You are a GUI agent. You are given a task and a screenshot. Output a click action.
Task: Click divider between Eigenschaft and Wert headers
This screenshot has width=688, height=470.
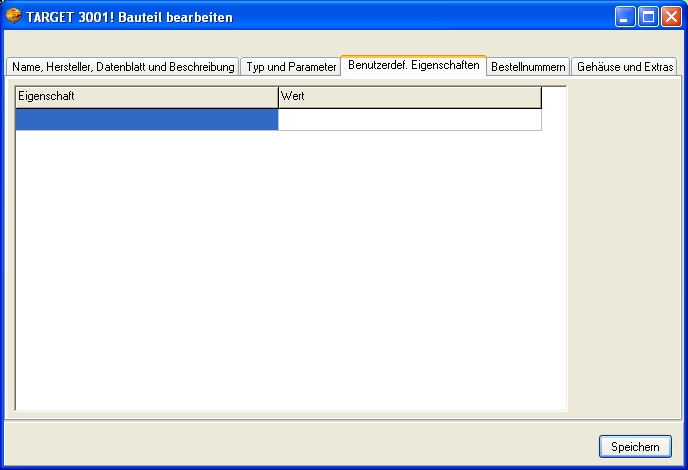(277, 96)
